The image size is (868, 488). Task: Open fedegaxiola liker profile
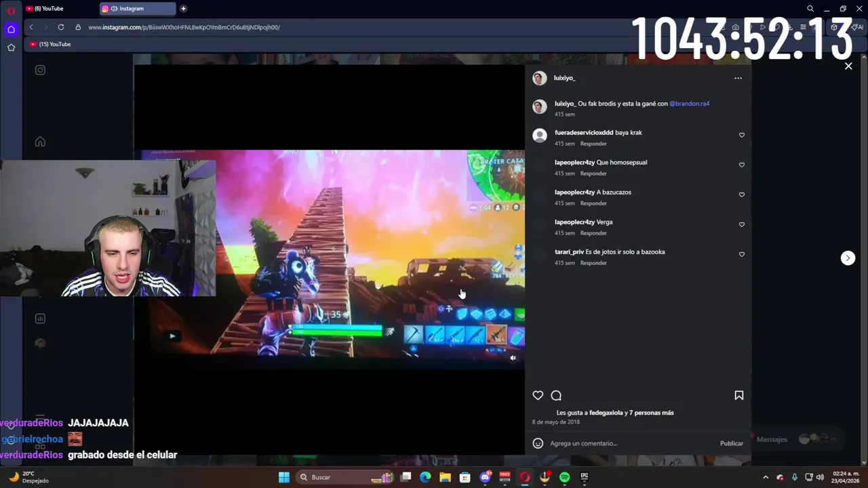click(x=606, y=413)
